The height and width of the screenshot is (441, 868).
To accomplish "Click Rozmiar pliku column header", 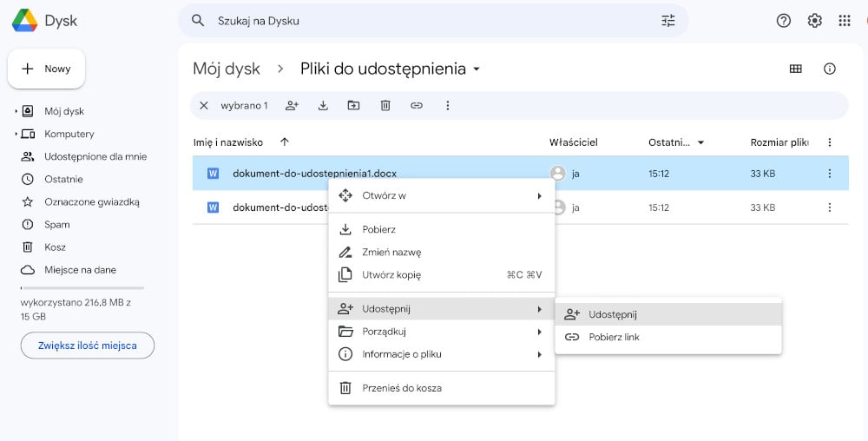I will [779, 142].
